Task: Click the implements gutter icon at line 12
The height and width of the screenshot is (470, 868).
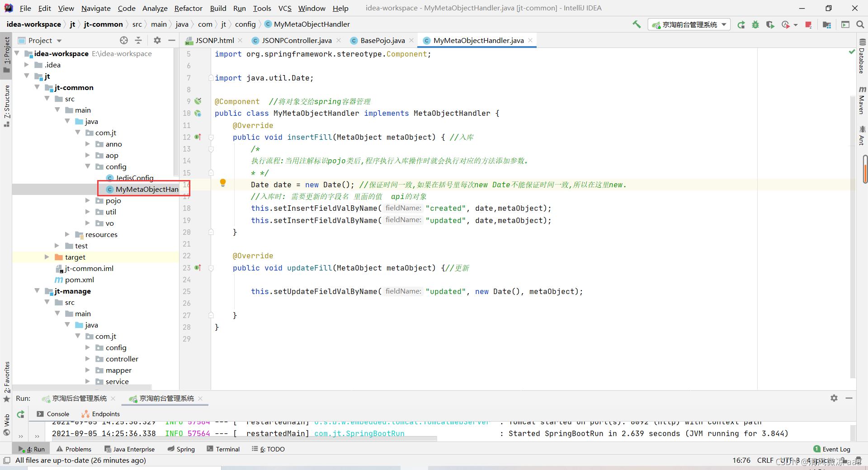Action: click(x=198, y=137)
